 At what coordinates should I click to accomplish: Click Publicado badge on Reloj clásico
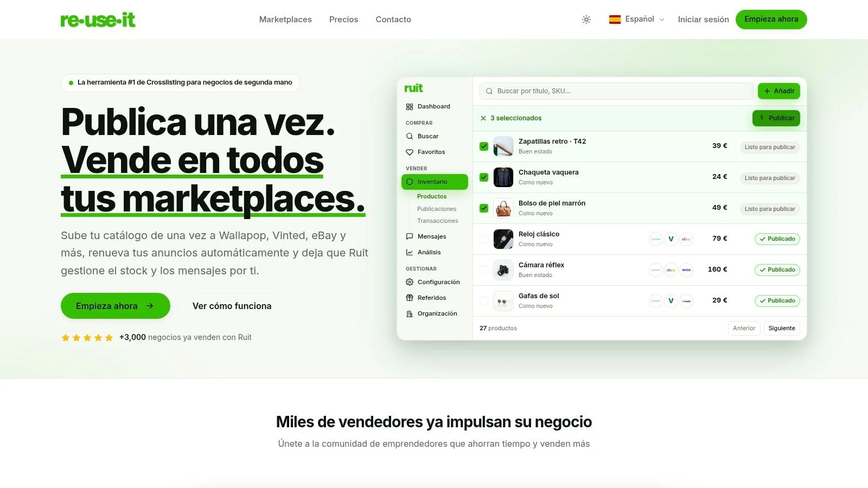pyautogui.click(x=777, y=239)
